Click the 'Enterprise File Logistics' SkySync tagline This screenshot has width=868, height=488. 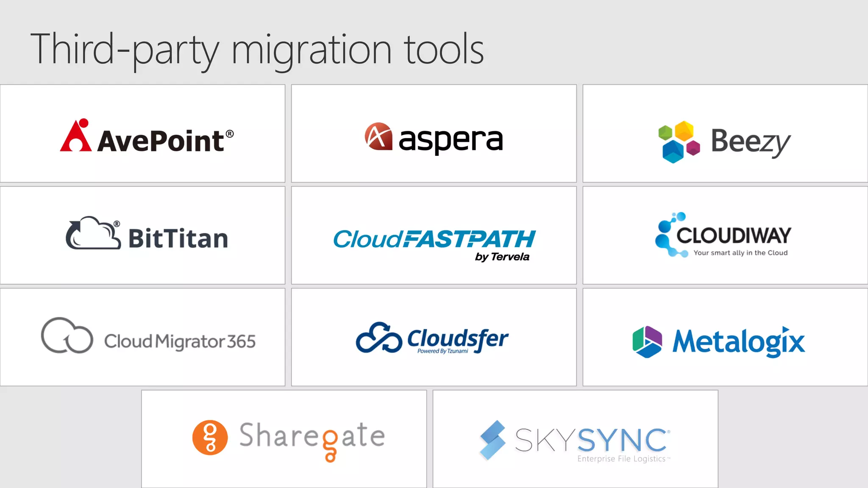click(x=621, y=459)
